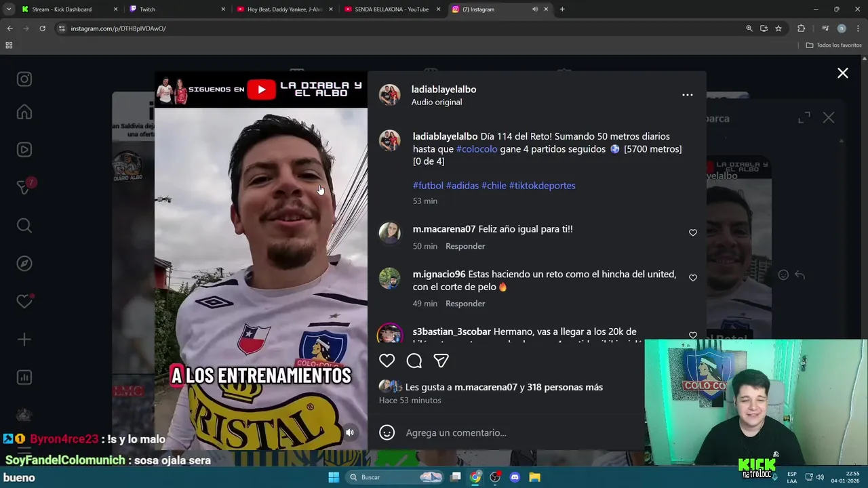Open a new browser tab

562,9
